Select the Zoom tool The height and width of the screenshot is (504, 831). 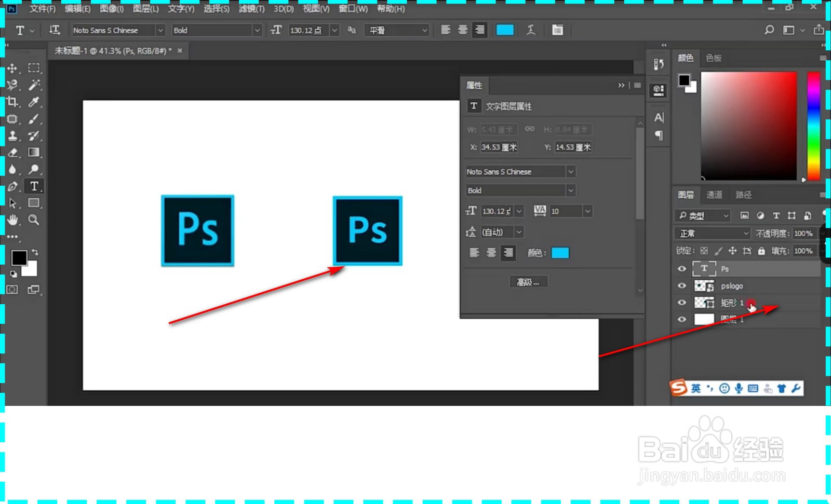(x=34, y=220)
